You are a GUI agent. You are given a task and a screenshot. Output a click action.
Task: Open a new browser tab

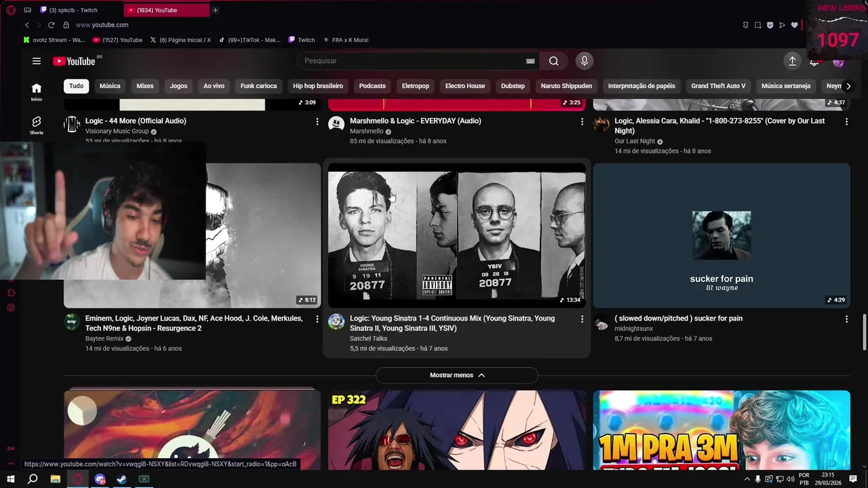[x=215, y=10]
